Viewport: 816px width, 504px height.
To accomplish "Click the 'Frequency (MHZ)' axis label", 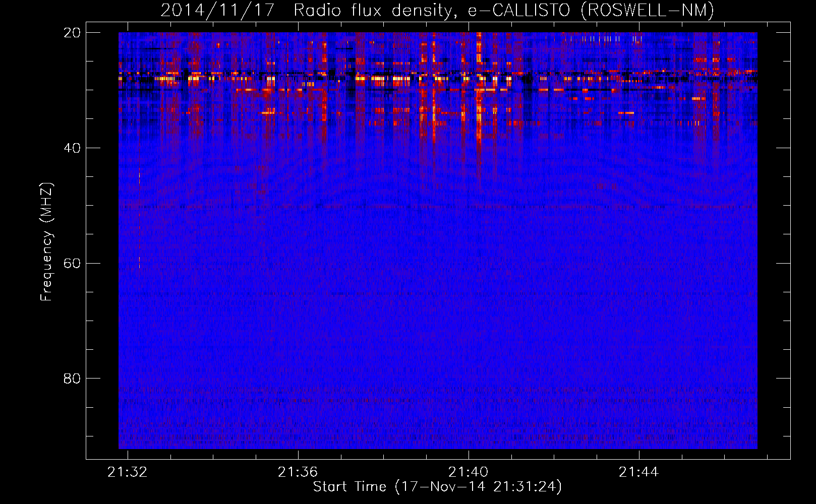I will pyautogui.click(x=46, y=241).
